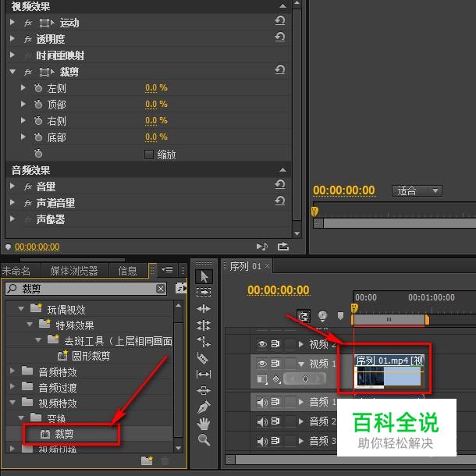Reset the 音量 effect
This screenshot has height=476, width=476.
coord(280,184)
